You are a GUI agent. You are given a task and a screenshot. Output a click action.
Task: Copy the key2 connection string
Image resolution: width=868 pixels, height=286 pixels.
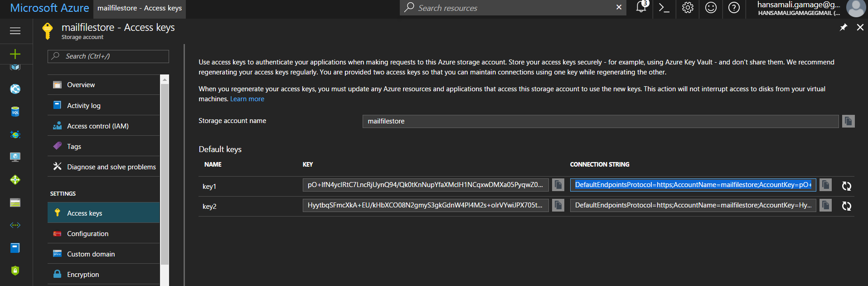click(825, 205)
